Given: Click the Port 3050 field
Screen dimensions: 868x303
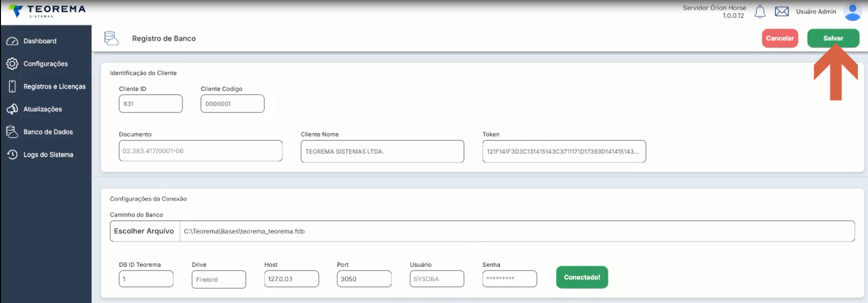Looking at the screenshot, I should (x=364, y=279).
